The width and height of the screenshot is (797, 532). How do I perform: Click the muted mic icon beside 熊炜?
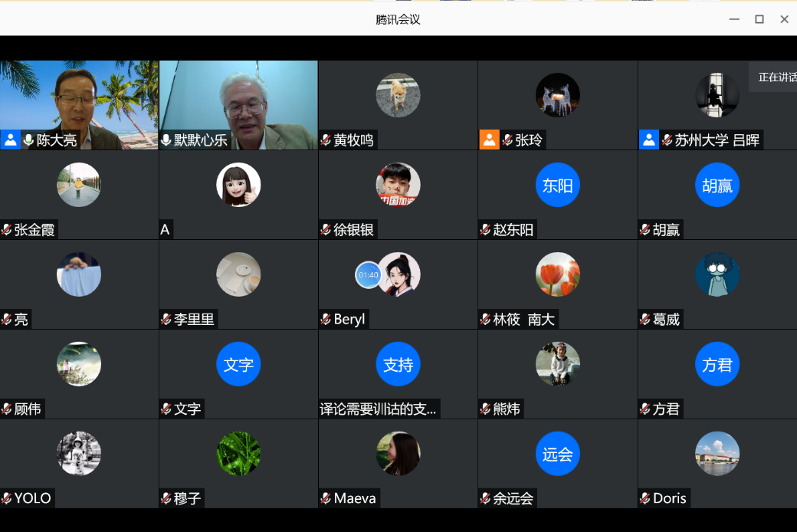tap(485, 409)
